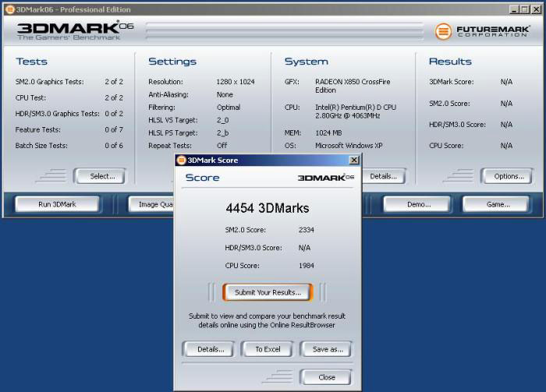The image size is (546, 392).
Task: Click HDR/SM3.0 Score label in dialog
Action: click(253, 248)
